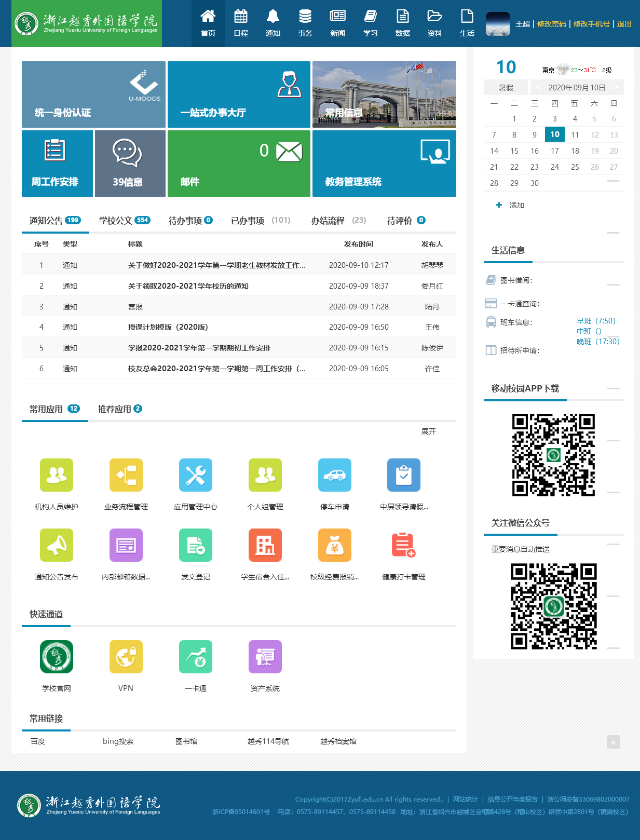Open the 校级经费报销 reimbursement icon

coord(334,545)
